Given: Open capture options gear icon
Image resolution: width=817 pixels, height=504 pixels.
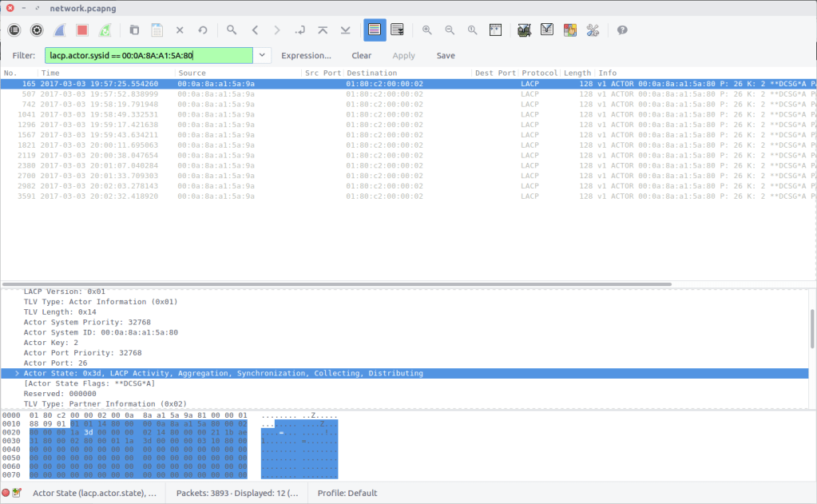Looking at the screenshot, I should pyautogui.click(x=37, y=30).
